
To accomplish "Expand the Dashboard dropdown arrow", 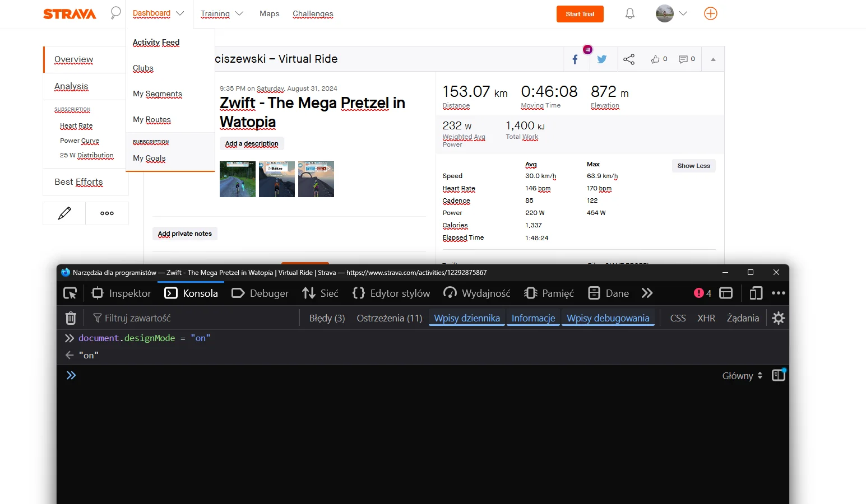I will [180, 13].
